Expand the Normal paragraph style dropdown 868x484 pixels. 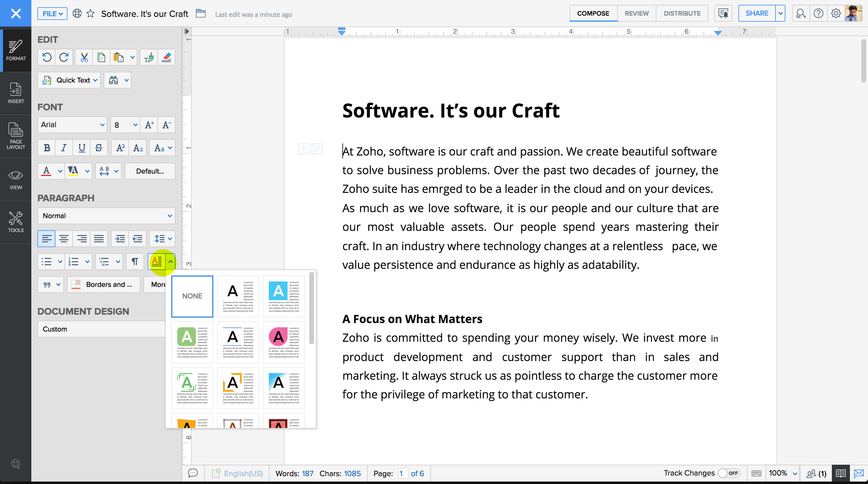click(106, 216)
